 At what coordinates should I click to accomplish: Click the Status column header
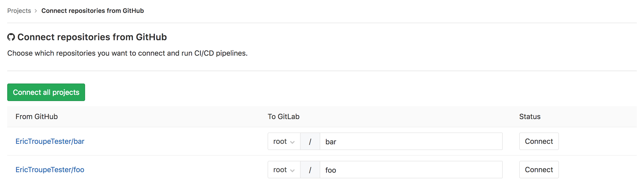click(530, 117)
